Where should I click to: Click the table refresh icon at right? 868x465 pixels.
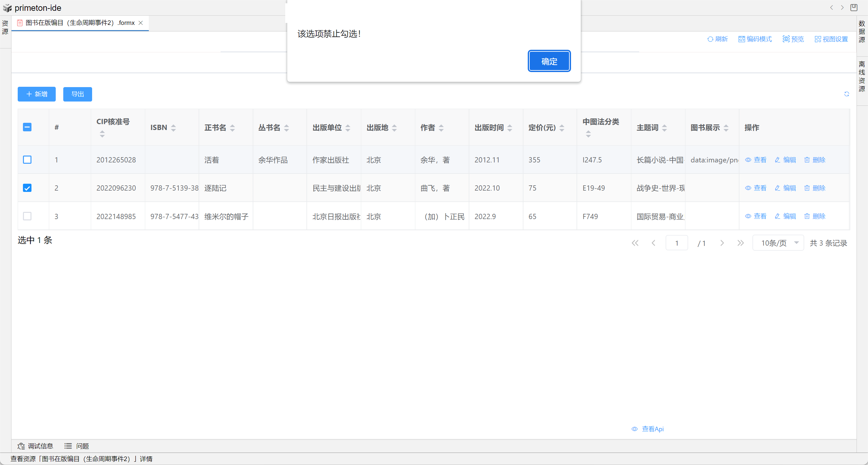click(x=846, y=94)
